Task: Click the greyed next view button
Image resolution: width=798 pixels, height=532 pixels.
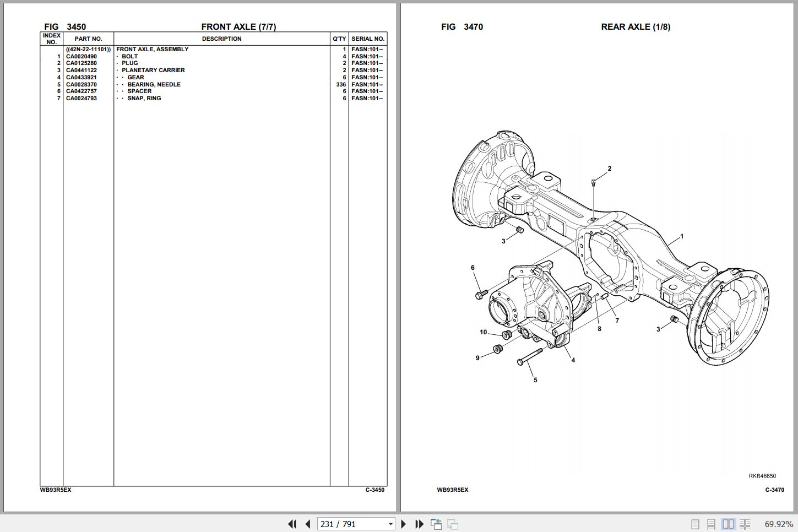Action: click(453, 524)
